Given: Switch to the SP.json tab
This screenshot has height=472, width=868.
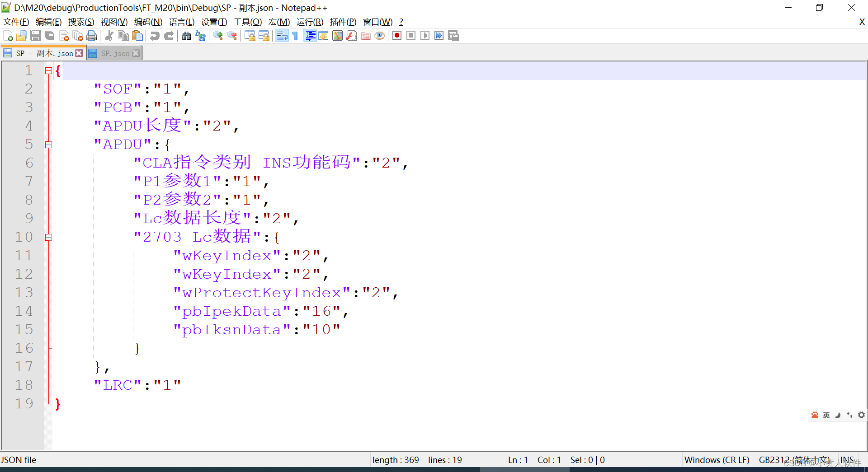Looking at the screenshot, I should [114, 53].
